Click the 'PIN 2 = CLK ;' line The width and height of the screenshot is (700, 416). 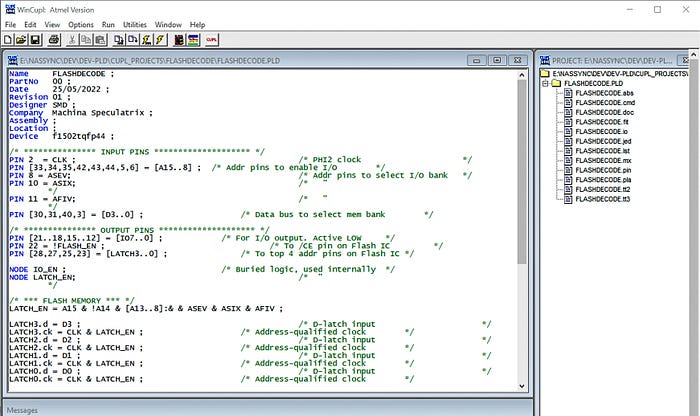point(42,160)
